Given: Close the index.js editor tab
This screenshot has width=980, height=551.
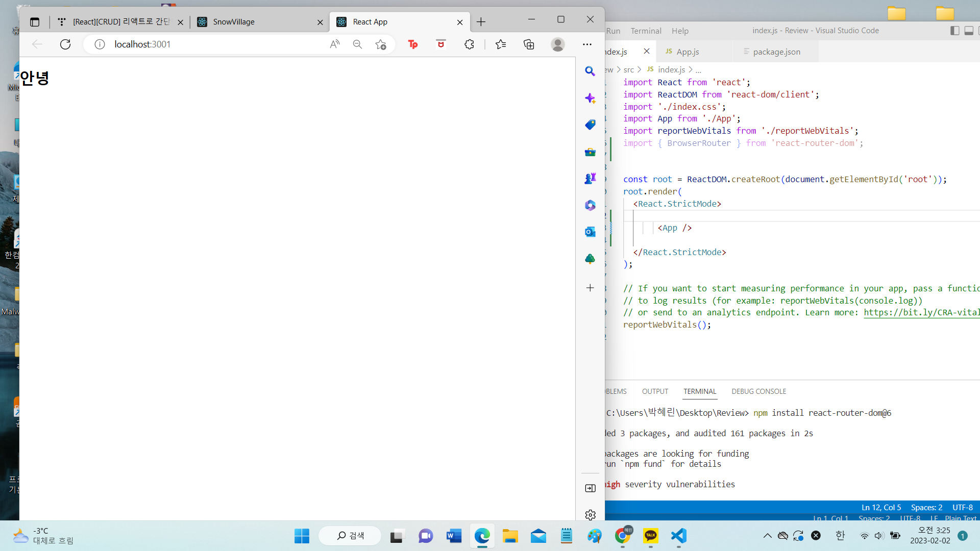Looking at the screenshot, I should point(647,52).
